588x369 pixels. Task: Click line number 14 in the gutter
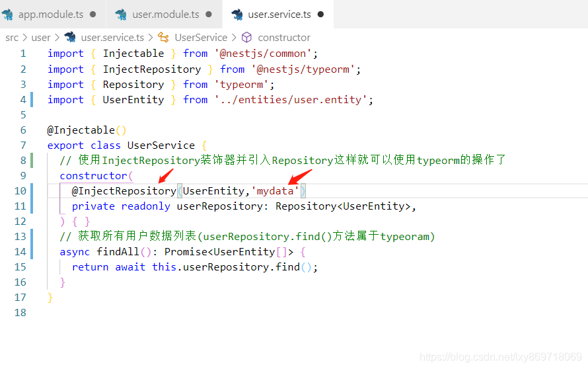(20, 252)
